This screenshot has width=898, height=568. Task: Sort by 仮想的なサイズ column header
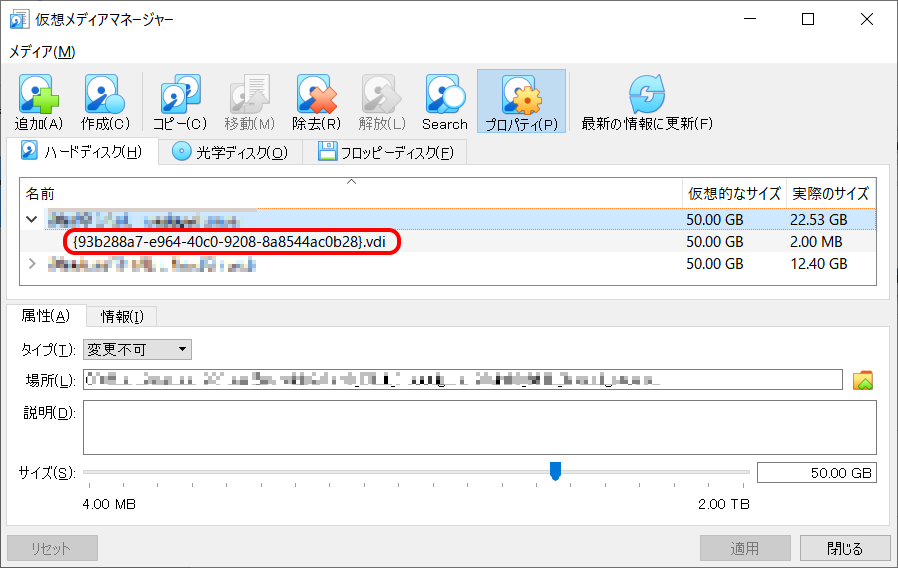click(x=734, y=194)
